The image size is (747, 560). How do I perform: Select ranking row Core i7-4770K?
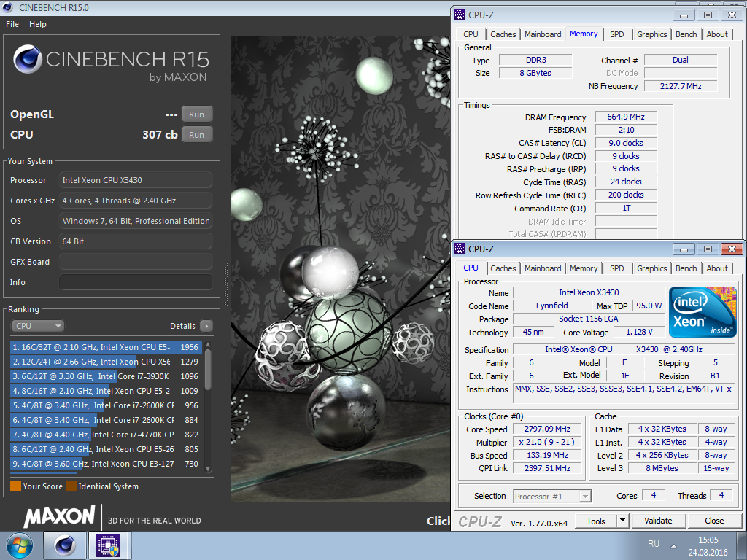point(107,435)
